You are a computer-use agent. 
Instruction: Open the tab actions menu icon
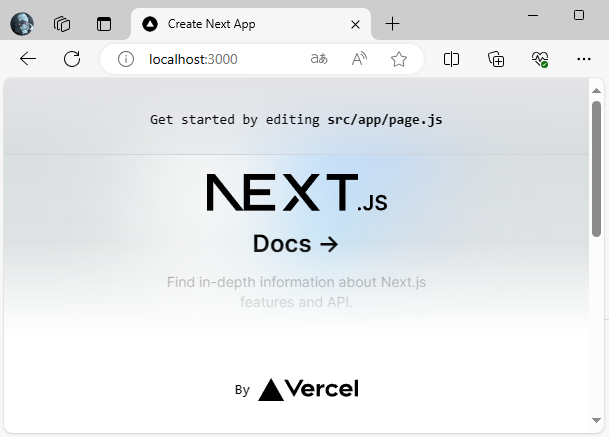click(104, 24)
